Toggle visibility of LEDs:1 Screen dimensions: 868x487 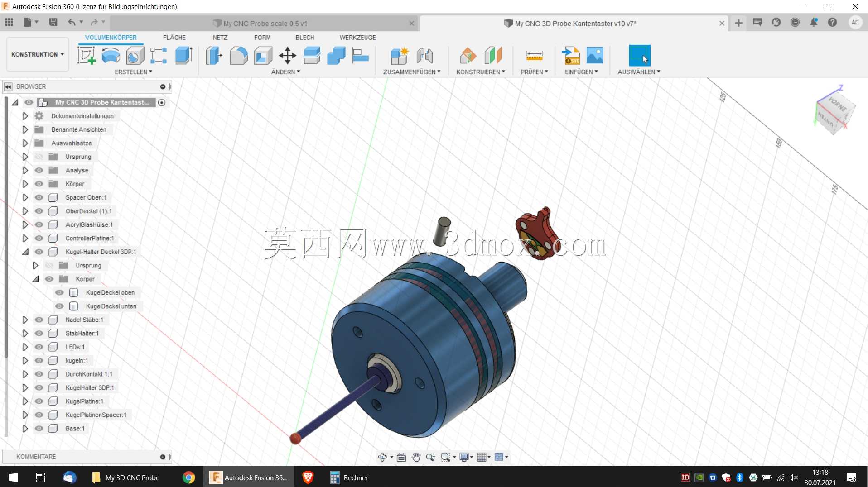pyautogui.click(x=39, y=347)
